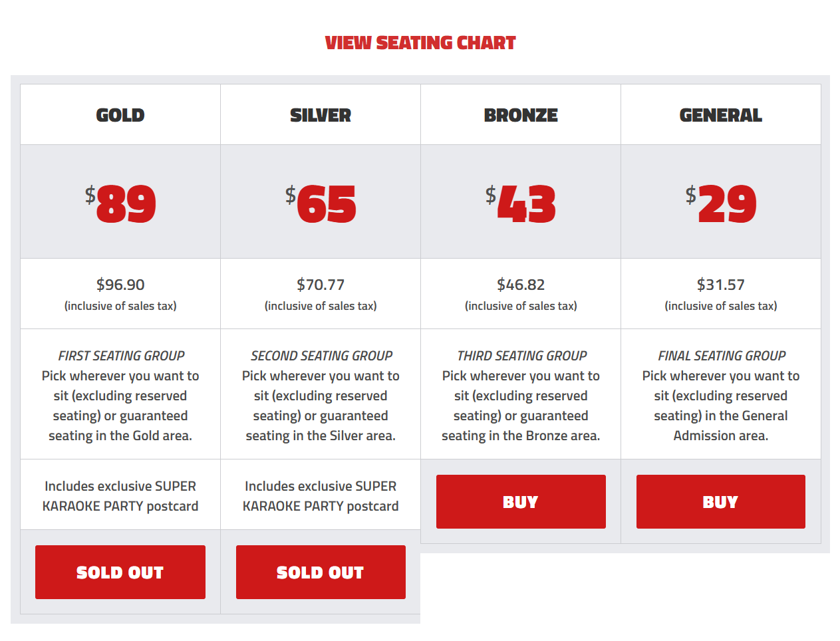Image resolution: width=840 pixels, height=641 pixels.
Task: Select the GOLD tier heading
Action: [x=120, y=115]
